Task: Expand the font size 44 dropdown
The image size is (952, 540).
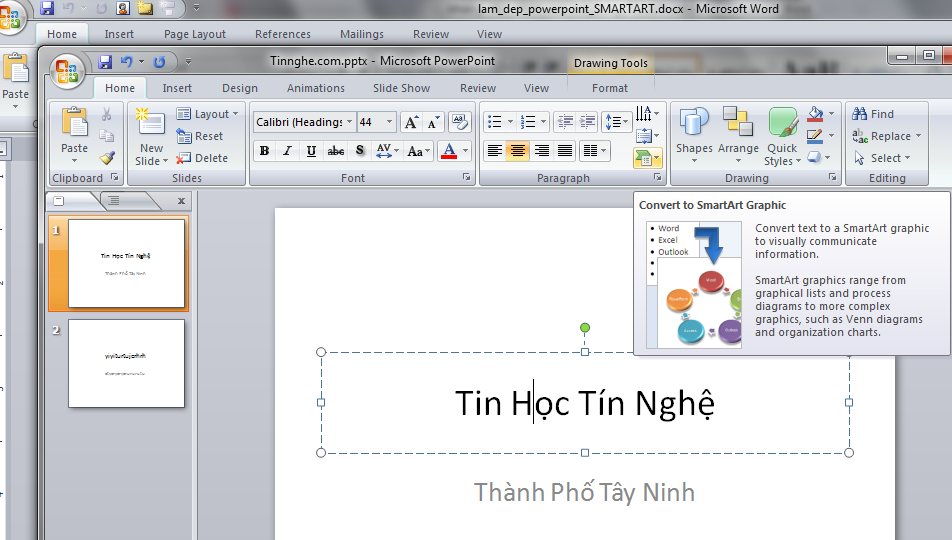Action: tap(391, 122)
